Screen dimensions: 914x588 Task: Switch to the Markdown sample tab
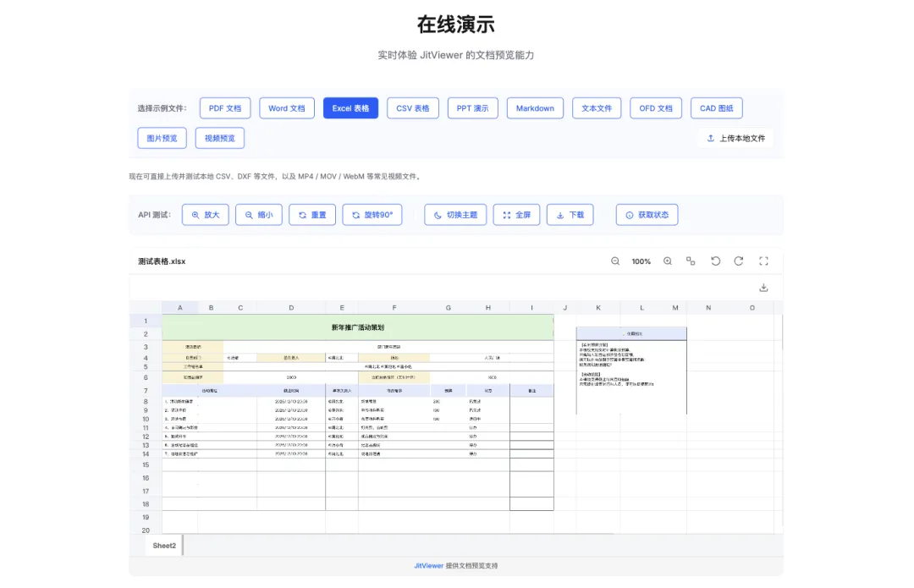(x=534, y=108)
